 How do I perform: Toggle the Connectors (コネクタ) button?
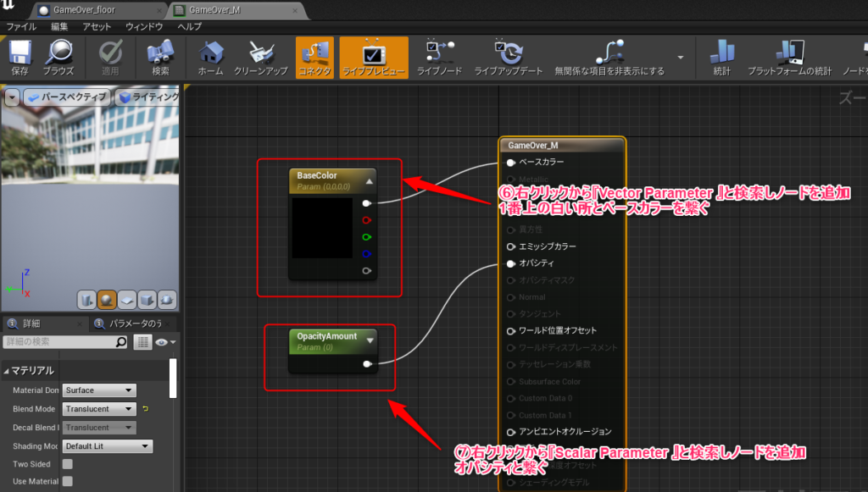(x=314, y=57)
